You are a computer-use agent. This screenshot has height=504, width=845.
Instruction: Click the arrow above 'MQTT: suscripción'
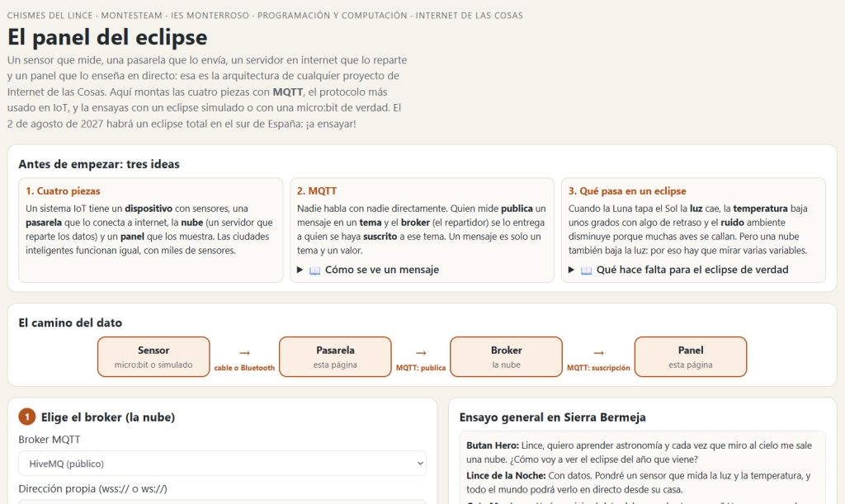(x=598, y=353)
